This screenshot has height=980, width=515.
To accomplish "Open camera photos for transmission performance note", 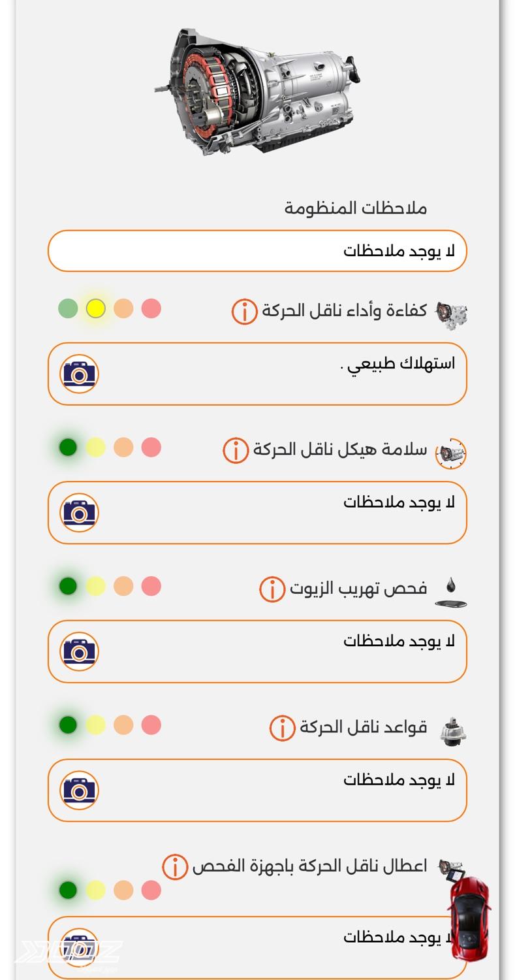I will click(x=79, y=374).
